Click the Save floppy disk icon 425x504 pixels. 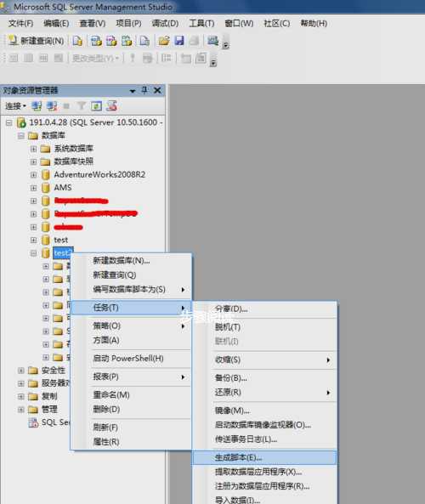[x=178, y=41]
